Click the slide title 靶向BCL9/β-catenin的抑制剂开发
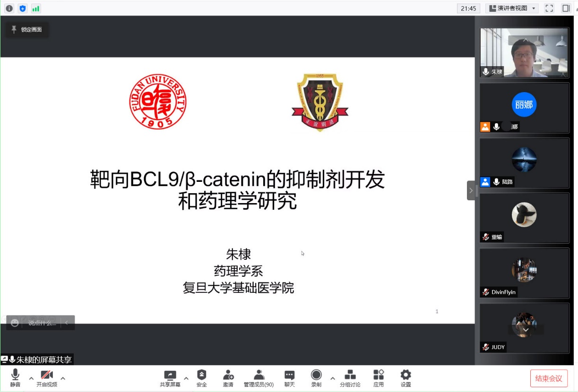 point(238,179)
